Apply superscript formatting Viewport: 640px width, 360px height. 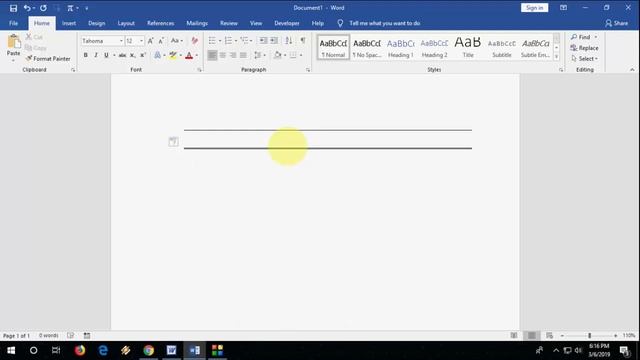pyautogui.click(x=142, y=55)
